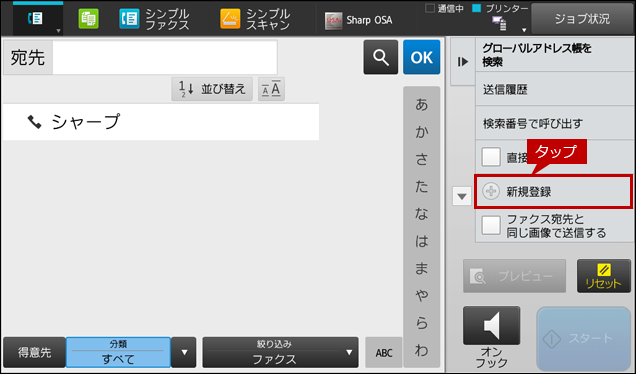Viewport: 636px width, 374px height.
Task: Tap the 宛先 input field
Action: (x=165, y=57)
